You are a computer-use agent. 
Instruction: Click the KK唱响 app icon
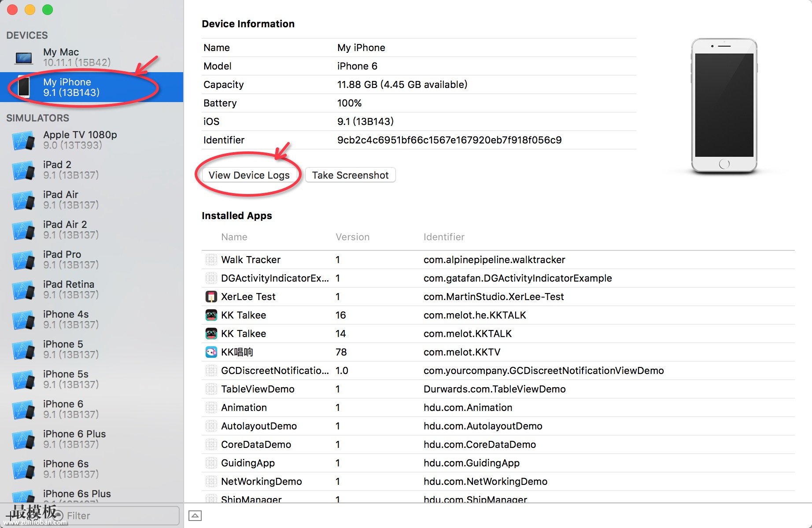click(211, 352)
